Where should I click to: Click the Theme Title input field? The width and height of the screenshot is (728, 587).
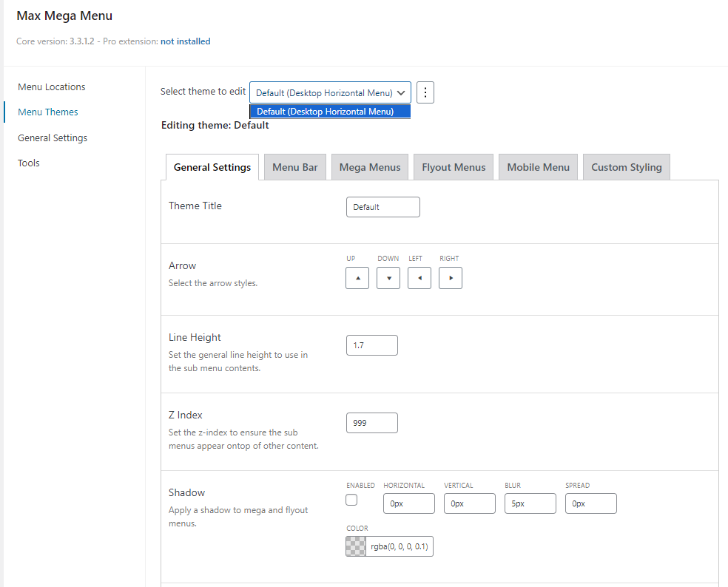coord(383,207)
